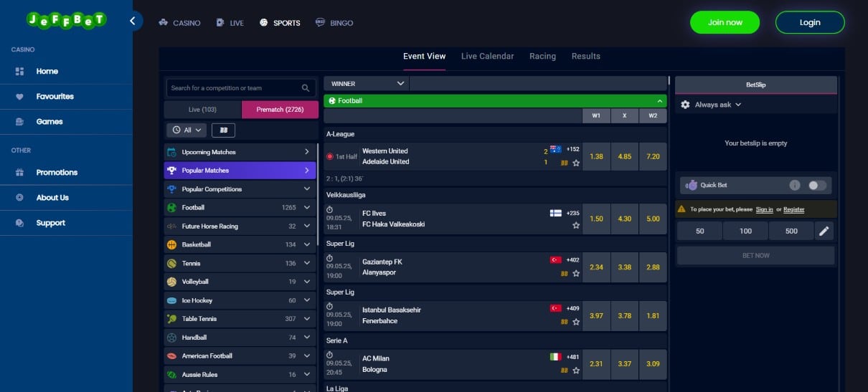Image resolution: width=868 pixels, height=392 pixels.
Task: Select the 50 stake button
Action: pyautogui.click(x=699, y=231)
